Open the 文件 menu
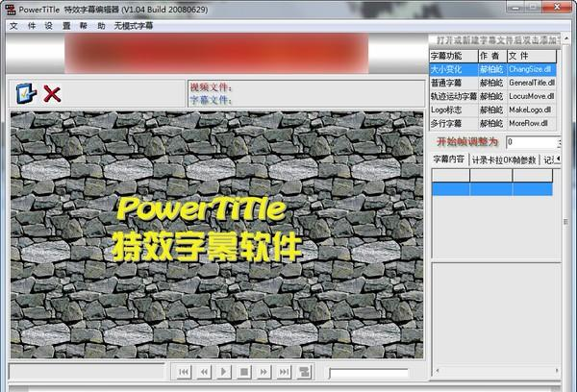 (x=22, y=26)
